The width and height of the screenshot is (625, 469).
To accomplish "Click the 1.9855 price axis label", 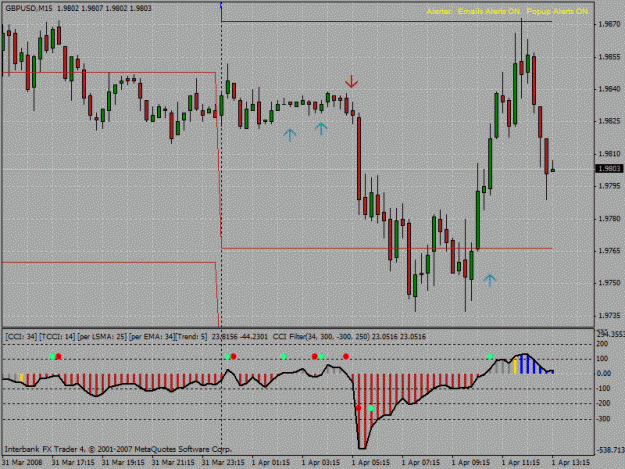I will [610, 57].
